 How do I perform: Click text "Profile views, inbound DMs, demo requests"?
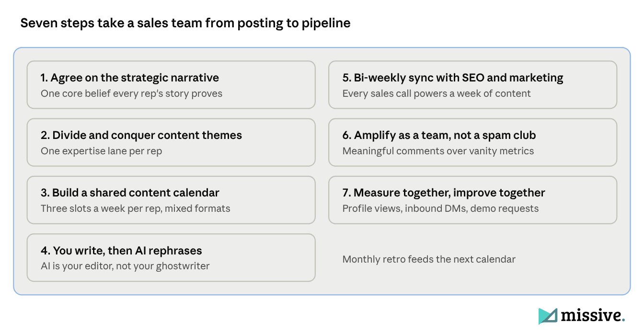(440, 208)
